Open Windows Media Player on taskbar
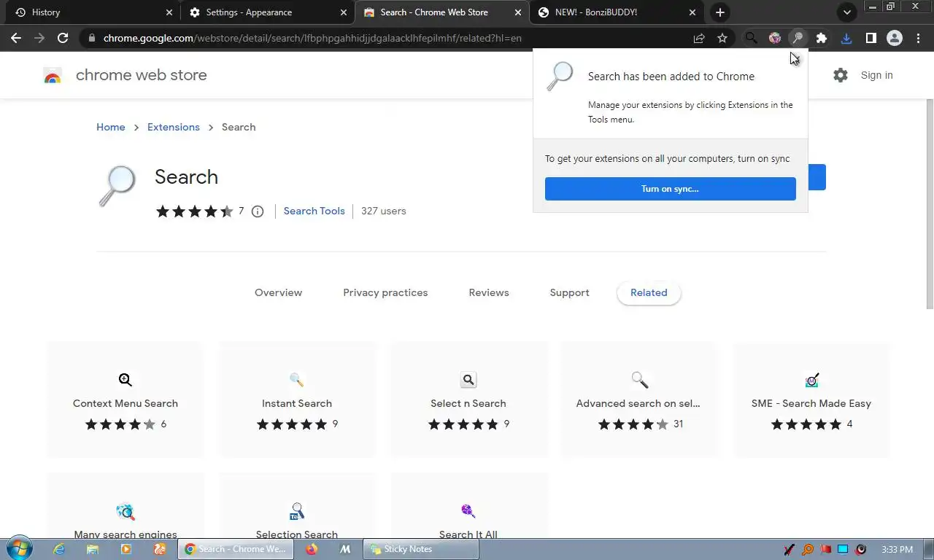 tap(126, 549)
